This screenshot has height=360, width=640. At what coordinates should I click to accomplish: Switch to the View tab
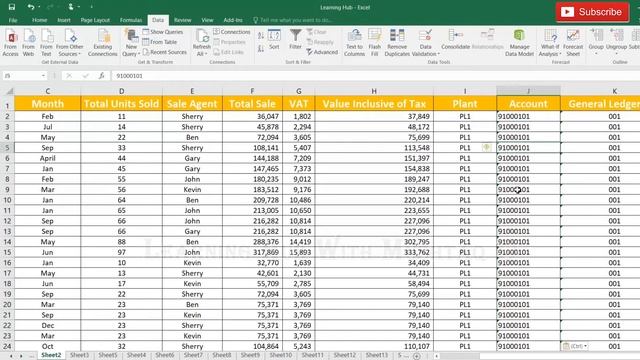[x=207, y=20]
